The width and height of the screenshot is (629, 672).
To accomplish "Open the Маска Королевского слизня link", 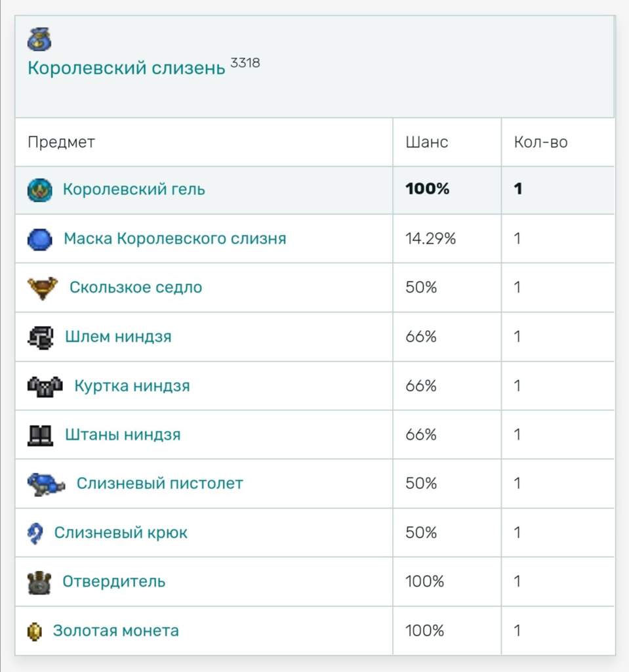I will pyautogui.click(x=175, y=239).
